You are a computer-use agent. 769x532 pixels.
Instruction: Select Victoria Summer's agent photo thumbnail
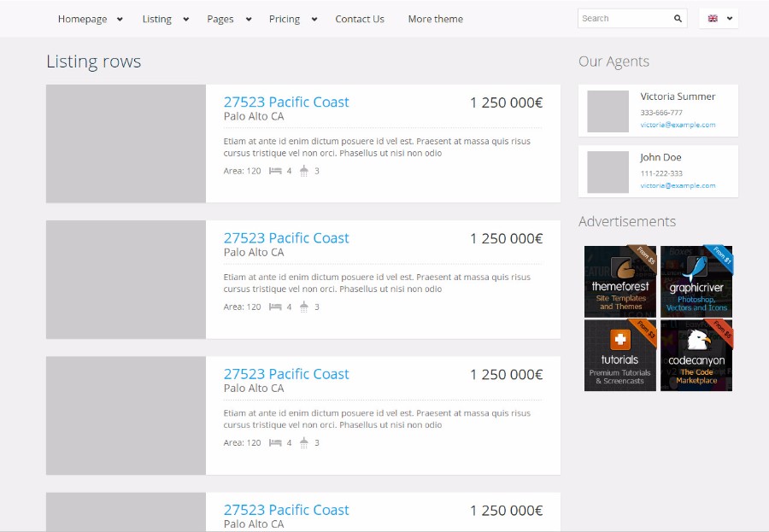[x=608, y=111]
